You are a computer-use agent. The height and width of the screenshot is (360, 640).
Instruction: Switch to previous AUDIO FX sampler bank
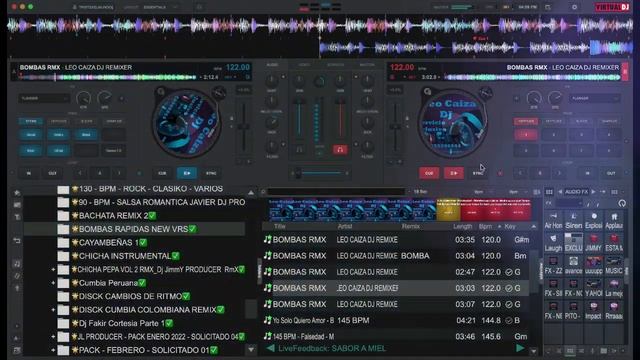point(560,192)
